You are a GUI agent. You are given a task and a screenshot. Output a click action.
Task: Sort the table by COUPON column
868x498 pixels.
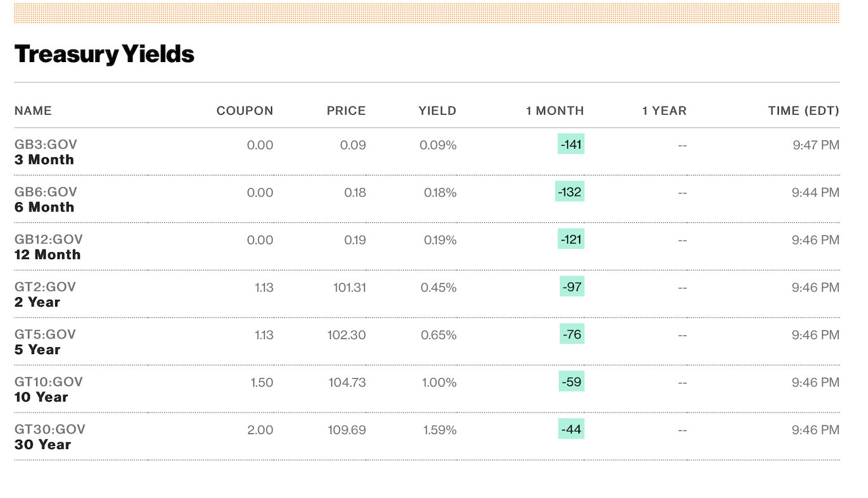click(245, 110)
